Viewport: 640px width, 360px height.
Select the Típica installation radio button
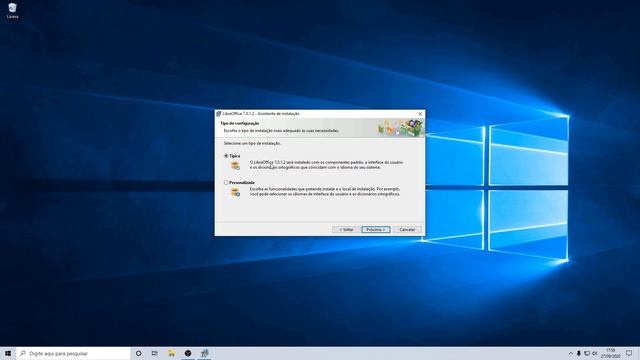click(226, 156)
